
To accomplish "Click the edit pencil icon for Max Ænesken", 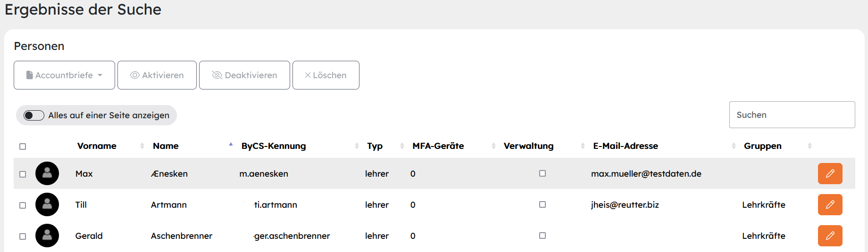I will coord(830,173).
